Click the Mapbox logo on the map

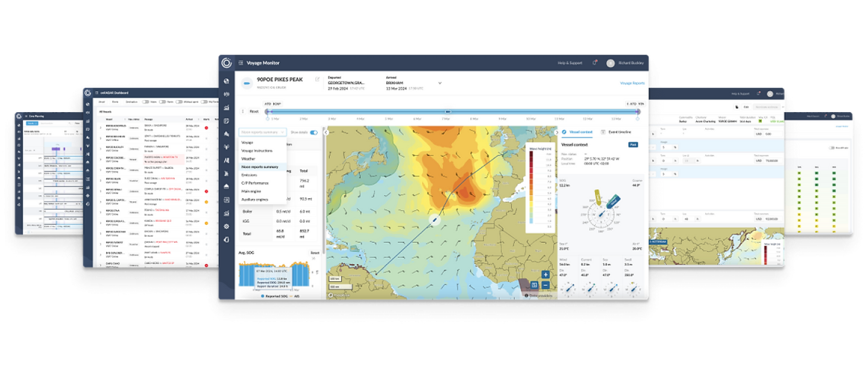coord(338,295)
